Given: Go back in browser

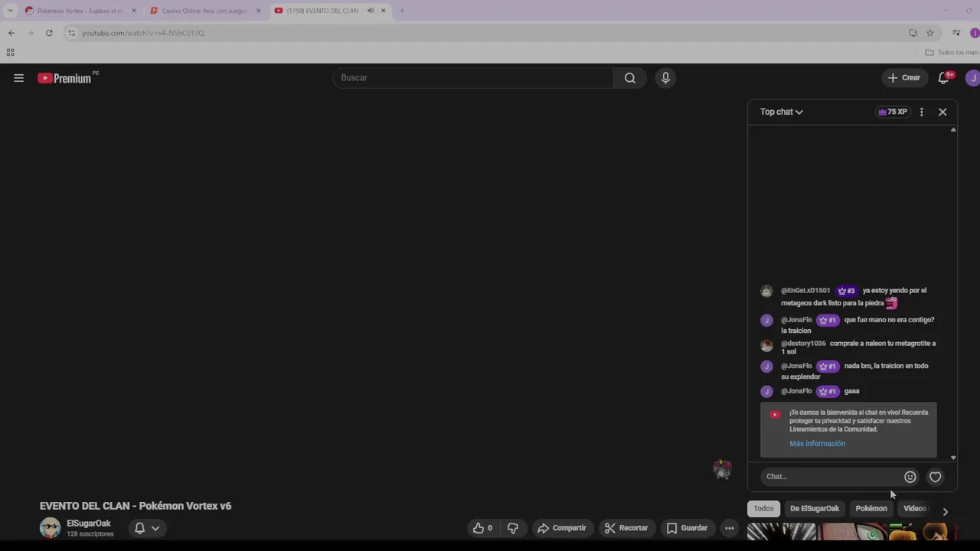Looking at the screenshot, I should pos(11,33).
